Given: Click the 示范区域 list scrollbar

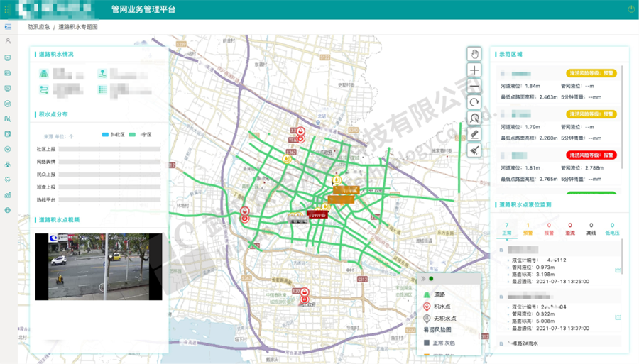Looking at the screenshot, I should tap(622, 117).
